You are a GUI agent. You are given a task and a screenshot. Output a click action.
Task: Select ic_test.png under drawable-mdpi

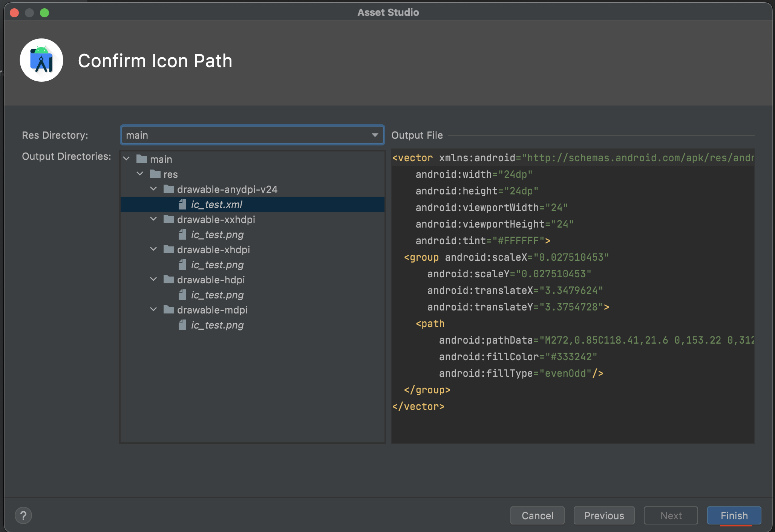point(217,325)
